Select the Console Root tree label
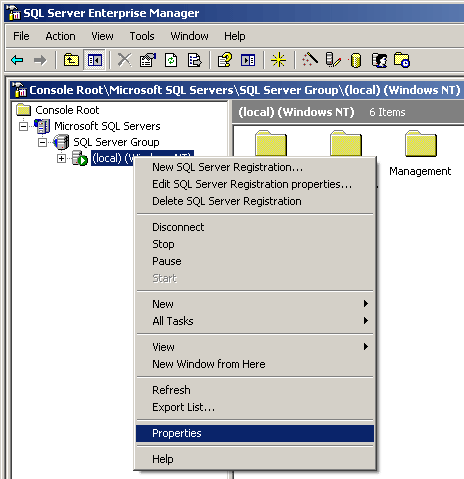This screenshot has height=479, width=464. click(x=67, y=110)
